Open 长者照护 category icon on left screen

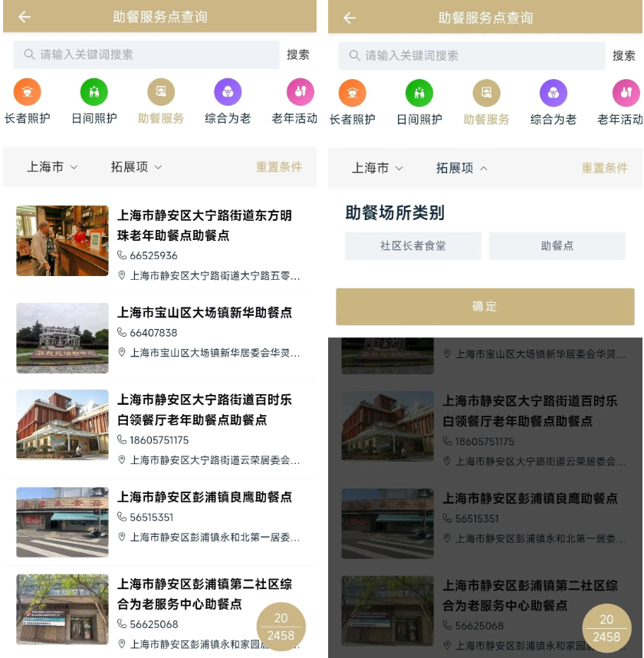click(x=27, y=93)
